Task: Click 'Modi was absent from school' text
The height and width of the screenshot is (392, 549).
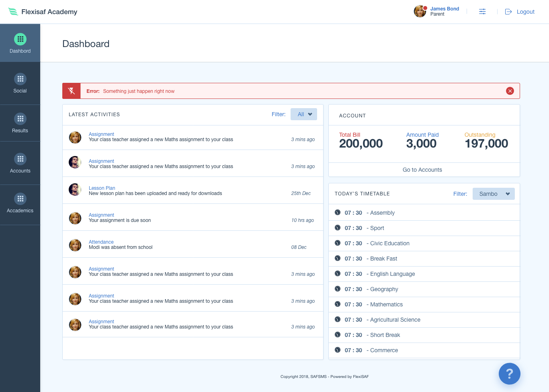Action: coord(121,247)
